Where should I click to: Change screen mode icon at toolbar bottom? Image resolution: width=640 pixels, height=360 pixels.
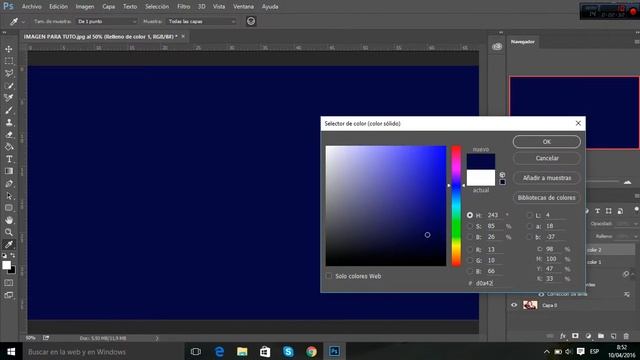[9, 295]
